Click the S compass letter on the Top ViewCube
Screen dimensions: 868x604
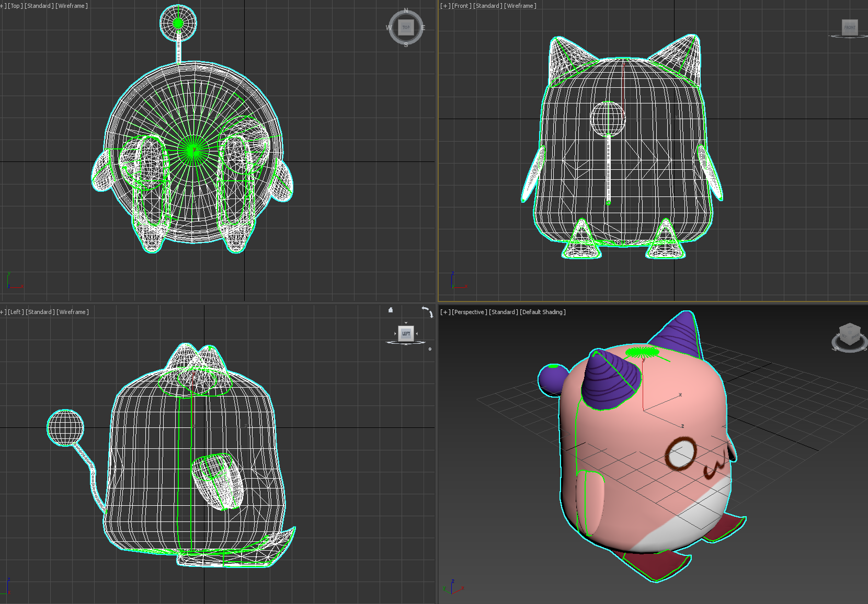[x=406, y=45]
